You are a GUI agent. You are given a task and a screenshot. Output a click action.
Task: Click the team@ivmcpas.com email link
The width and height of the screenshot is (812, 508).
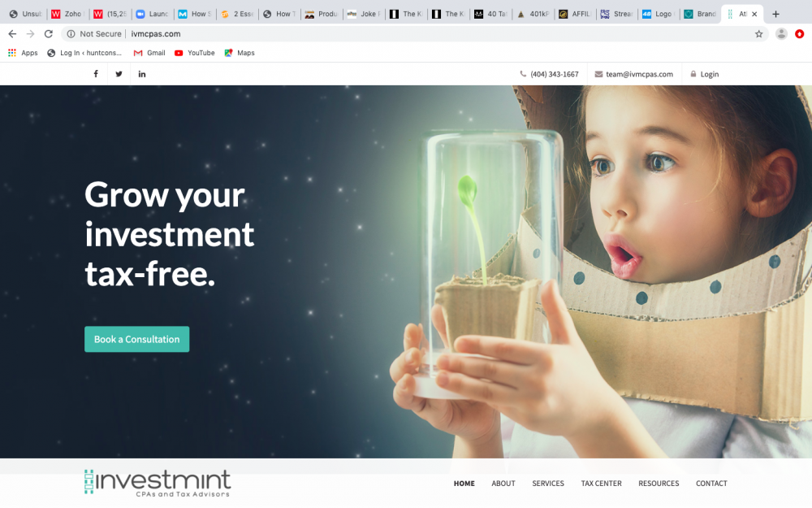point(634,74)
